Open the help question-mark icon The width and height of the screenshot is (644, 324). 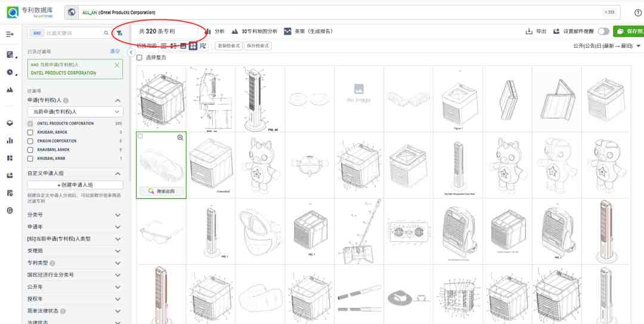638,13
